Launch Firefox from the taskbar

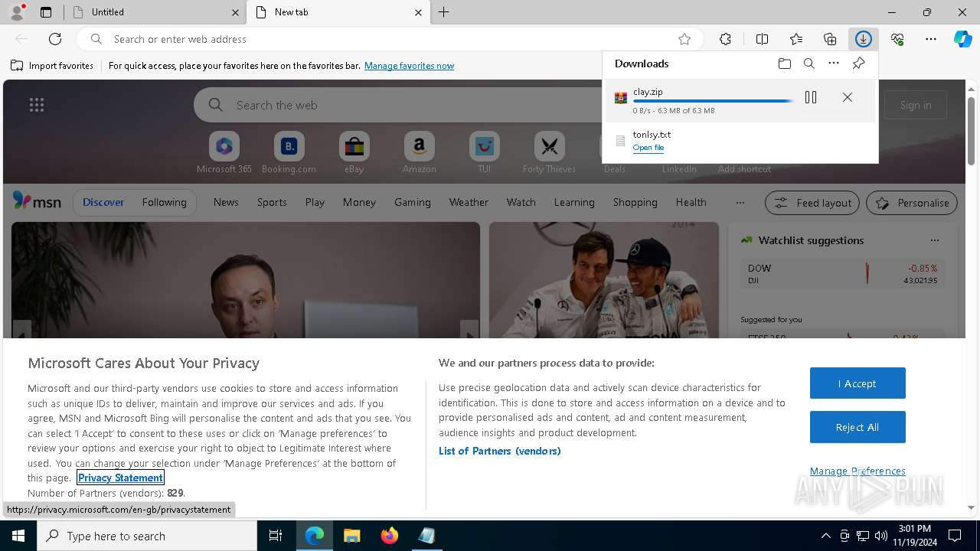click(x=389, y=536)
